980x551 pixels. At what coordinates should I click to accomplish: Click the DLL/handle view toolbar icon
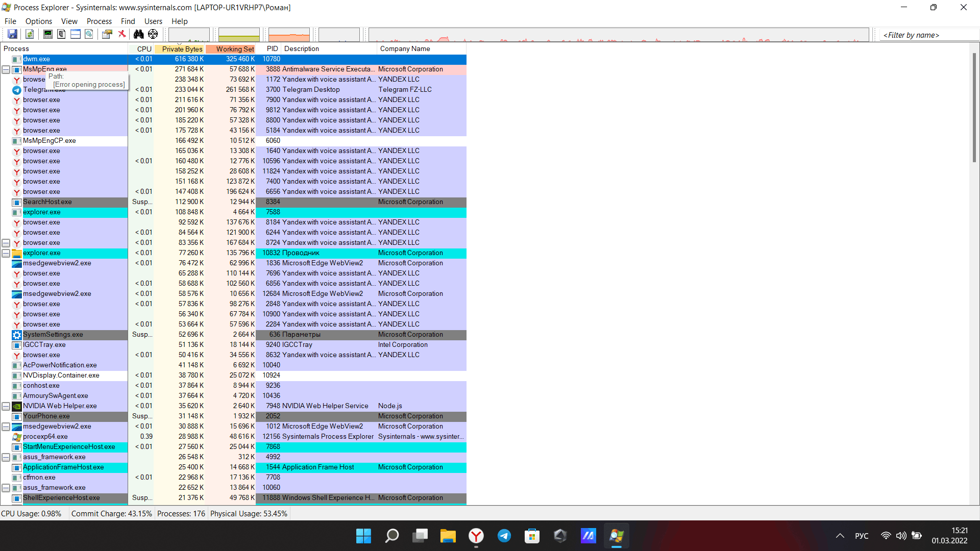89,34
